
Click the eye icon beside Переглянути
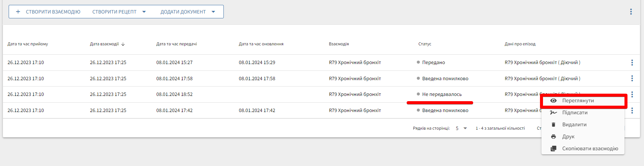coord(553,101)
